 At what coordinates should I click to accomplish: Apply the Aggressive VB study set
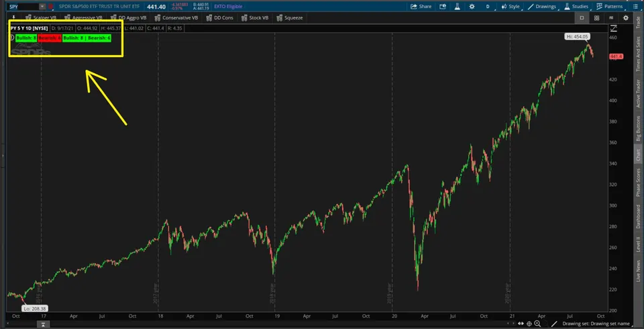coord(83,17)
